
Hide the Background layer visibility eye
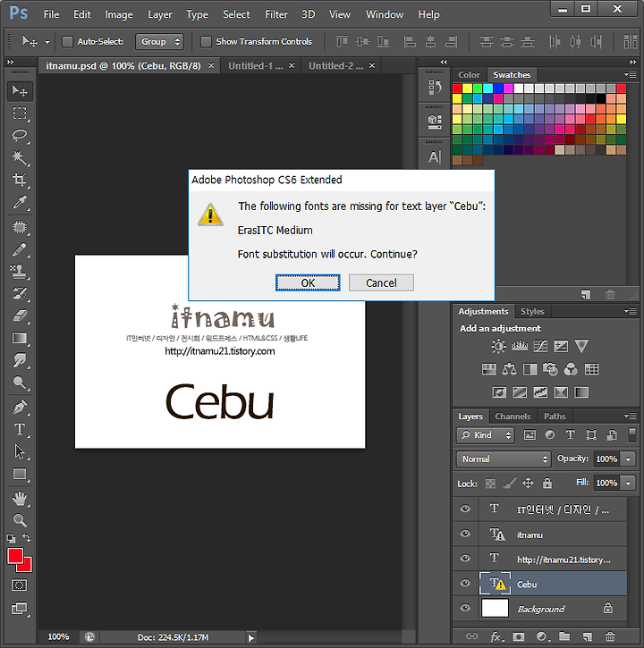(465, 608)
